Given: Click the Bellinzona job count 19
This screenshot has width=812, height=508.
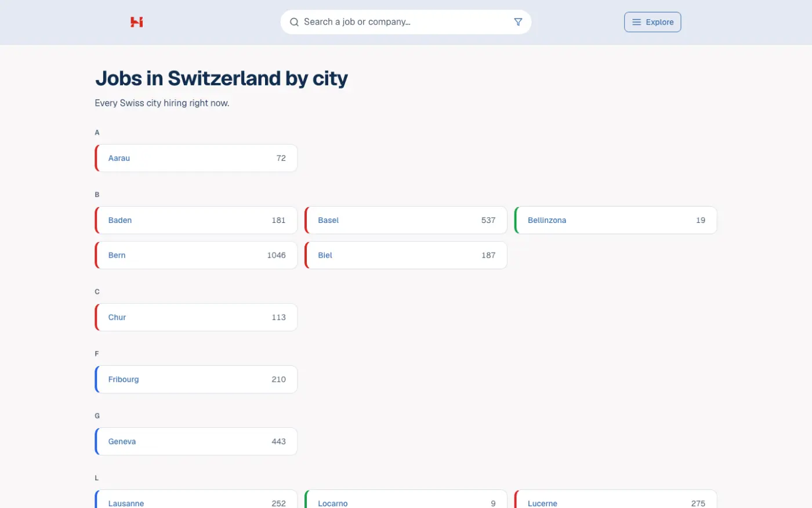Looking at the screenshot, I should click(701, 221).
